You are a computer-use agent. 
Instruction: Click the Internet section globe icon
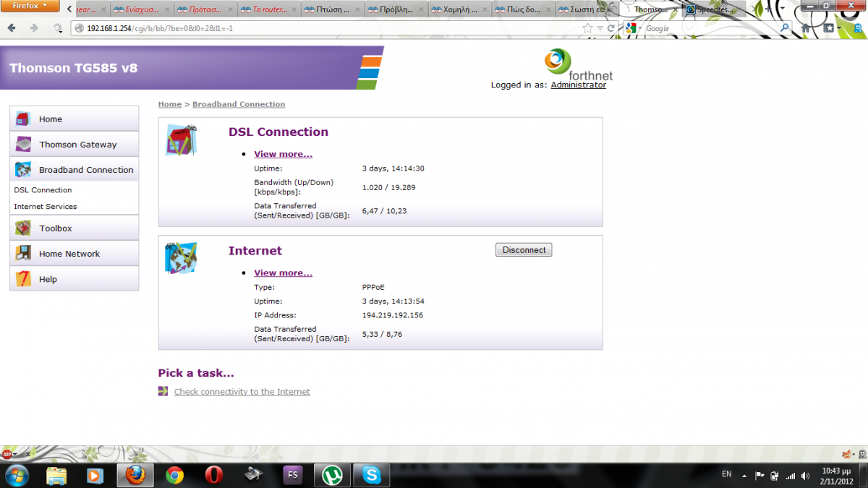(x=182, y=258)
